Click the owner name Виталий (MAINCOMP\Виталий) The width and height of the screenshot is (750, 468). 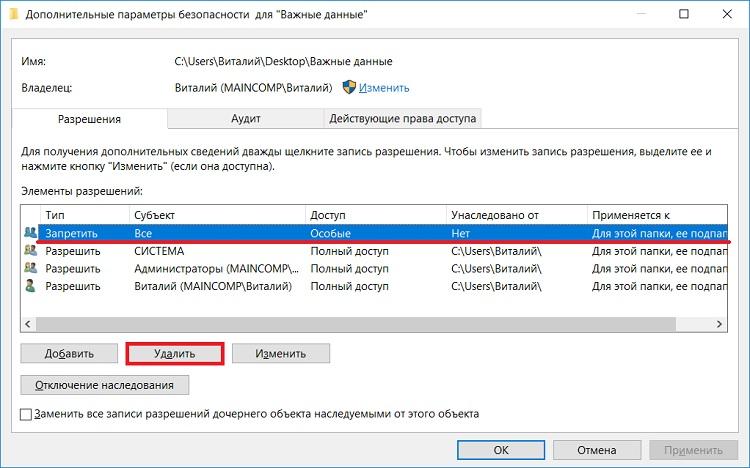pyautogui.click(x=254, y=88)
